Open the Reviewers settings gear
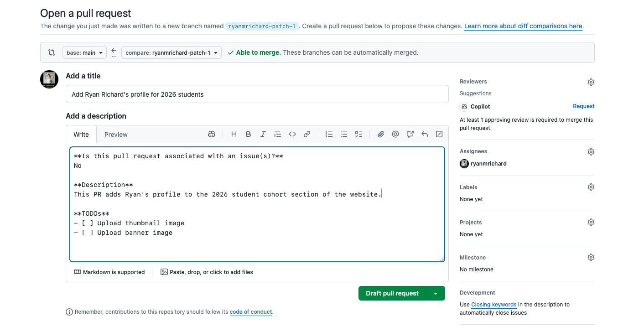This screenshot has height=332, width=644. (x=591, y=82)
